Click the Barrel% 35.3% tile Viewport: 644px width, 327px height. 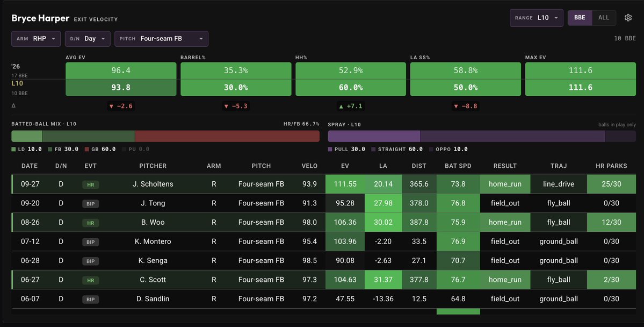tap(236, 70)
